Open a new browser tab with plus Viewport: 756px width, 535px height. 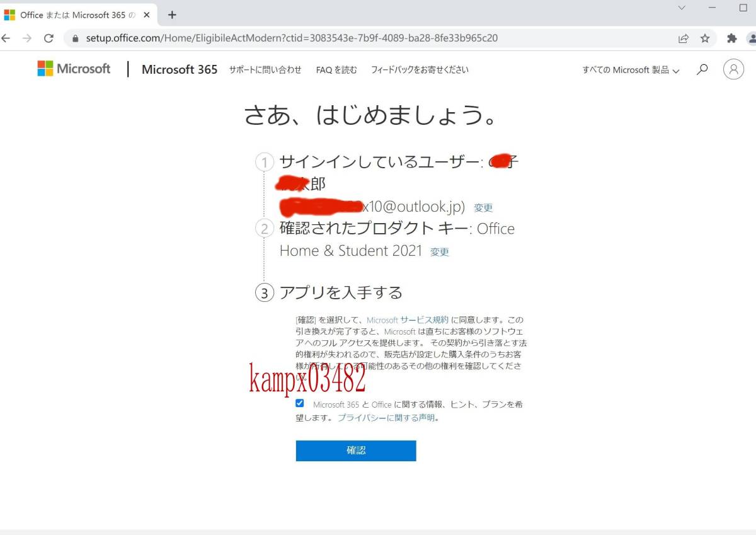coord(172,14)
